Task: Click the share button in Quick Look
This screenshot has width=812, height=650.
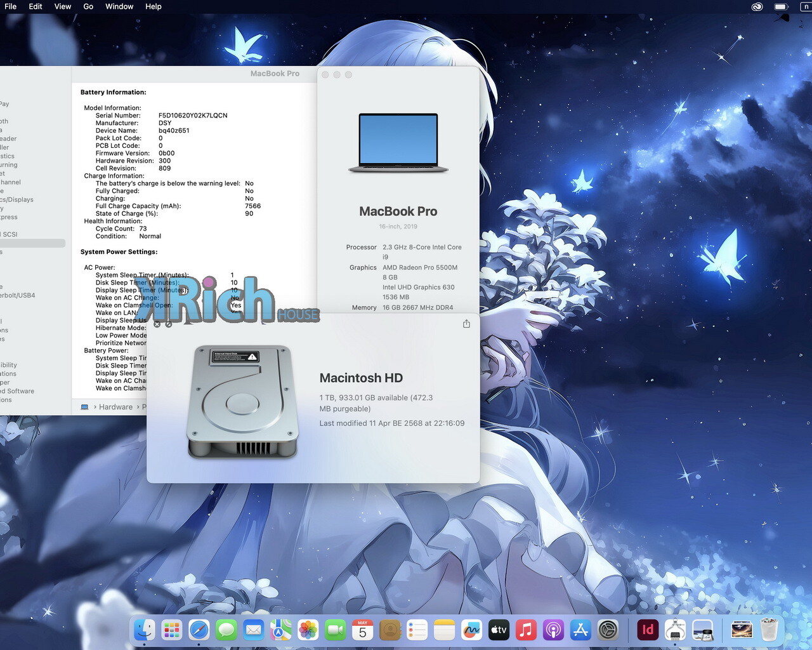Action: 466,324
